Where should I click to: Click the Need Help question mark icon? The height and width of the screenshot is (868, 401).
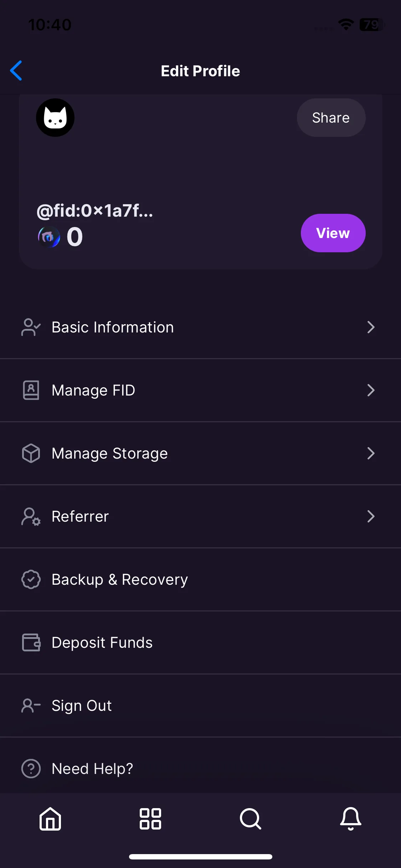(x=31, y=769)
